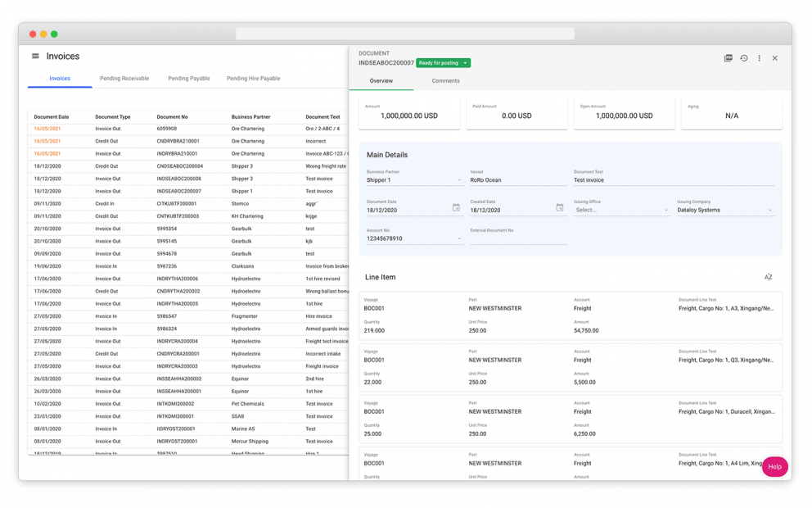
Task: Switch to the Comments tab
Action: [444, 81]
